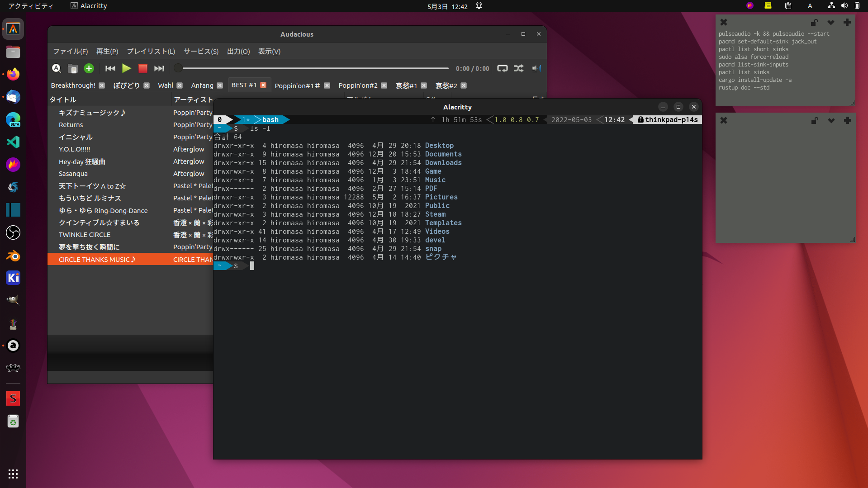The image size is (868, 488).
Task: Skip to the next track in Audacious
Action: 159,68
